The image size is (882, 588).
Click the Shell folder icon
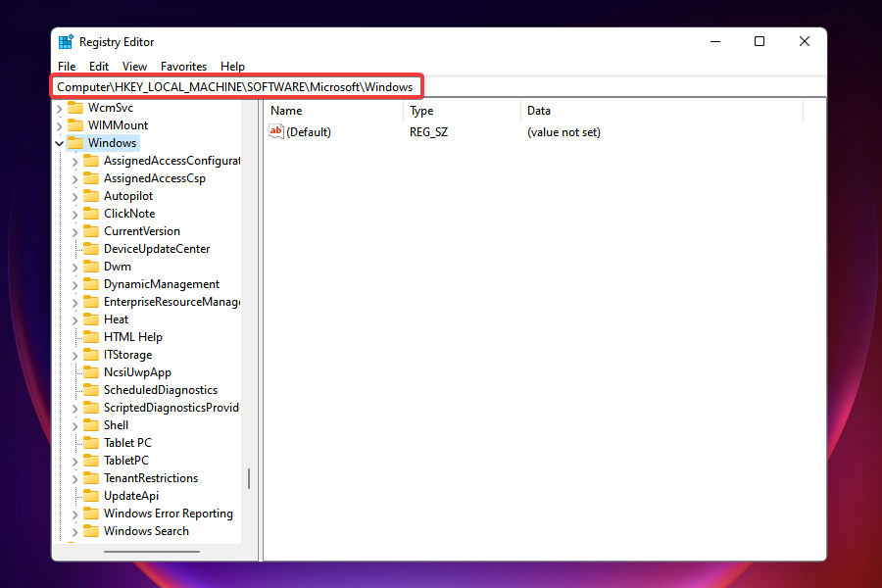[91, 424]
